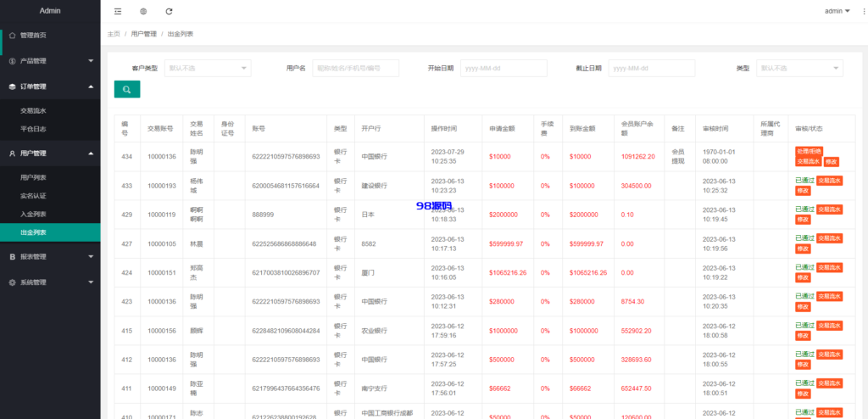868x419 pixels.
Task: Click the gear icon beside 系统管理
Action: click(x=12, y=282)
